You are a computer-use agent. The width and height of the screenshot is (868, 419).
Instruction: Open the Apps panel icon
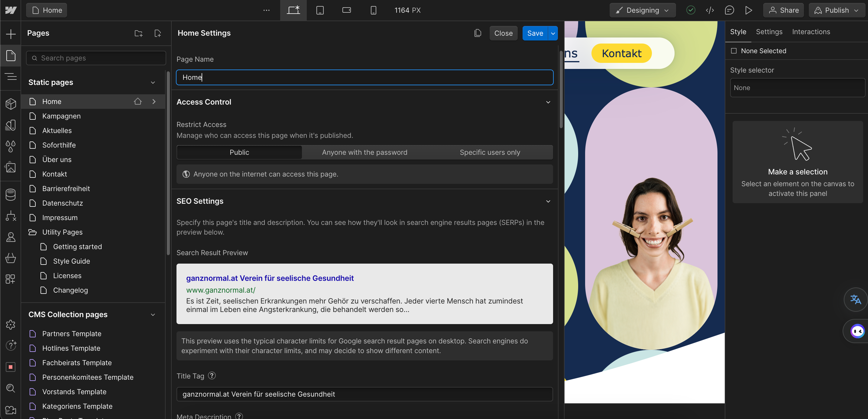click(11, 279)
